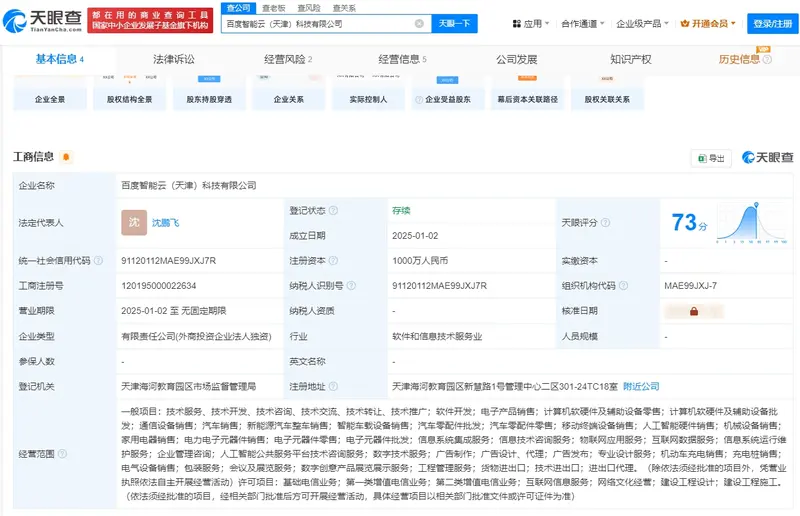800x516 pixels.
Task: Click the 沈 avatar of legal representative
Action: tap(134, 223)
